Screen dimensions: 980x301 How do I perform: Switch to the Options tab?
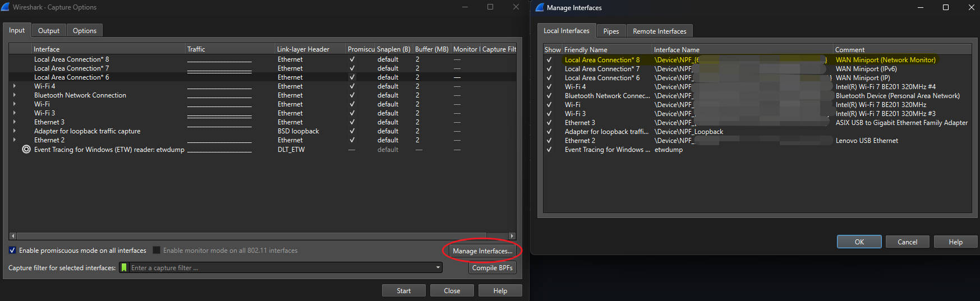coord(85,31)
